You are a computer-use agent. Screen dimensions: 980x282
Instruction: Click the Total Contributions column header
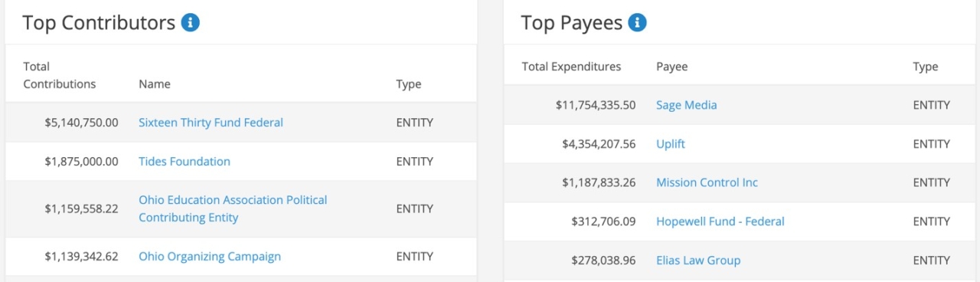(x=60, y=75)
